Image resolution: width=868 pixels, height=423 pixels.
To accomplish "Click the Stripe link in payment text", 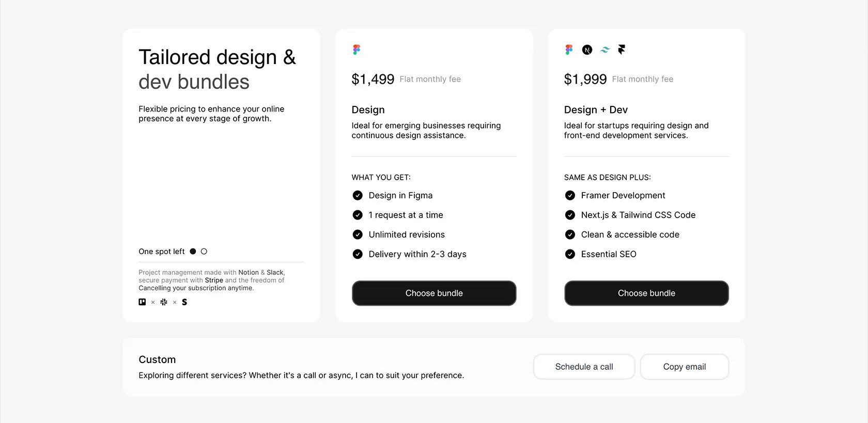I will pyautogui.click(x=214, y=280).
